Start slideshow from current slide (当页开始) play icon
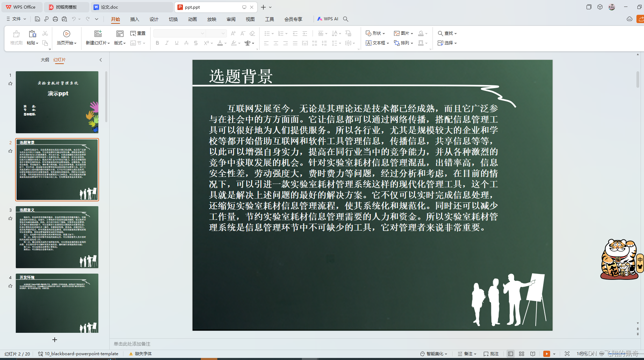Viewport: 644px width, 360px height. point(67,33)
